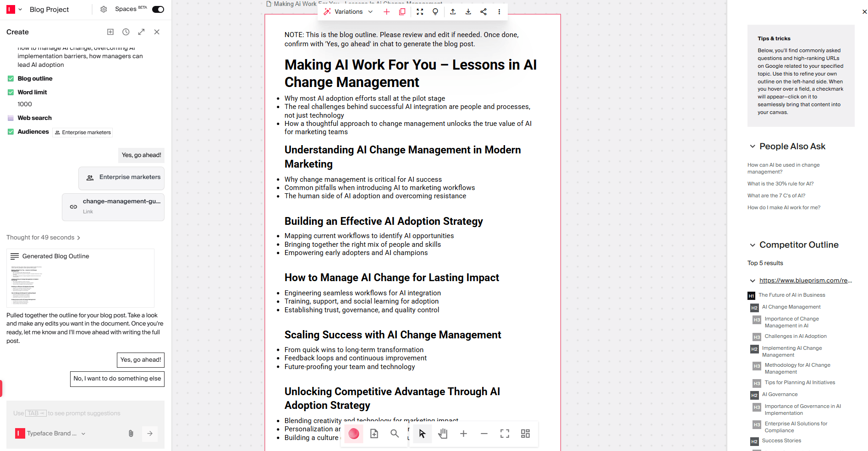Uncheck the Blog outline checkbox
868x451 pixels.
pos(10,78)
